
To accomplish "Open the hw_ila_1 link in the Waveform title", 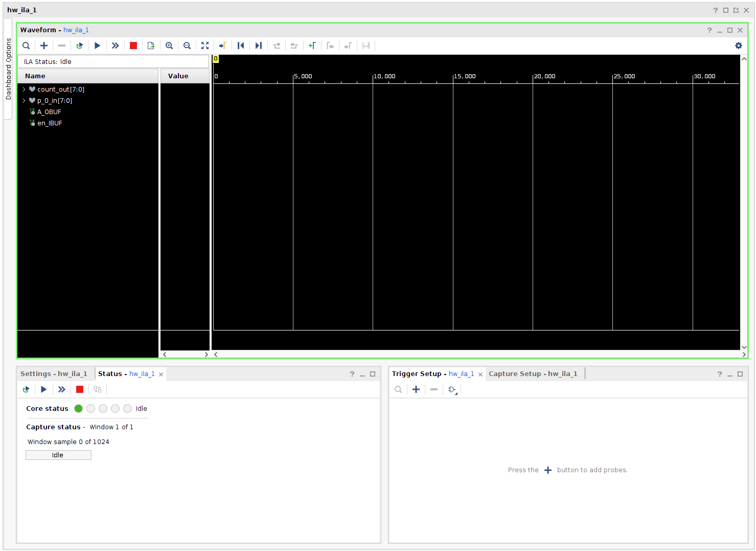I will (76, 30).
